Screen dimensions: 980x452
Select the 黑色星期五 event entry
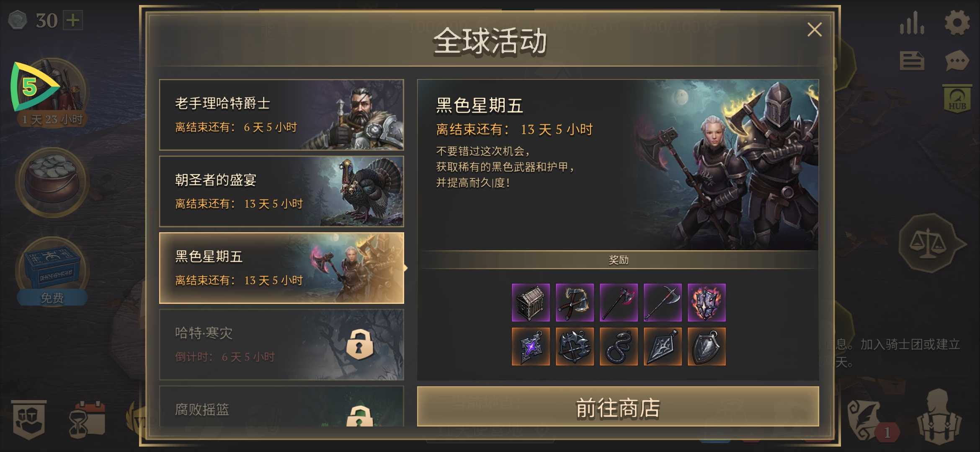pyautogui.click(x=281, y=268)
